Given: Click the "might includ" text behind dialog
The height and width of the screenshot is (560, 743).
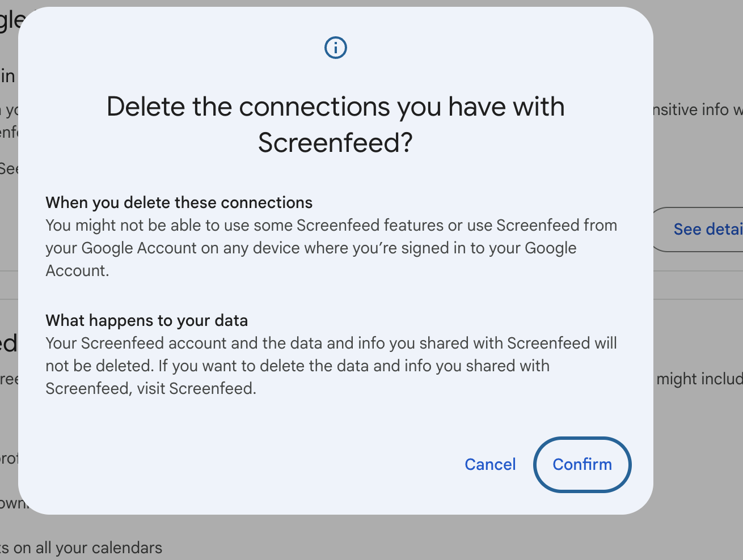Looking at the screenshot, I should [x=699, y=379].
